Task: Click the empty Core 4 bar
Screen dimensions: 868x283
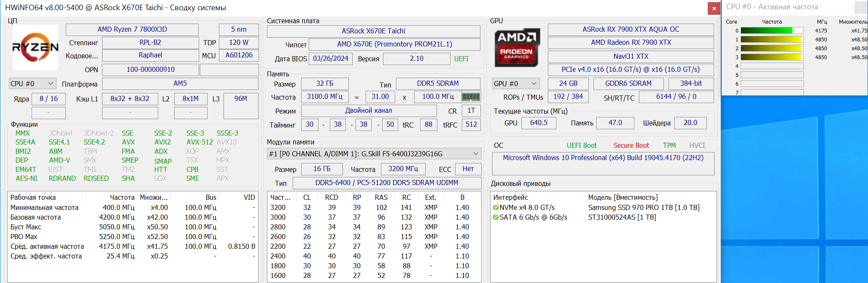Action: [772, 66]
